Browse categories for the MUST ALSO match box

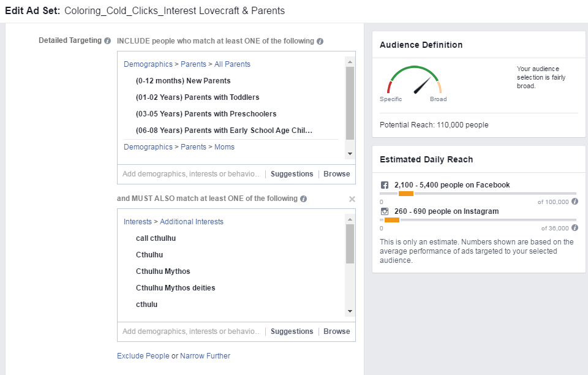[337, 331]
